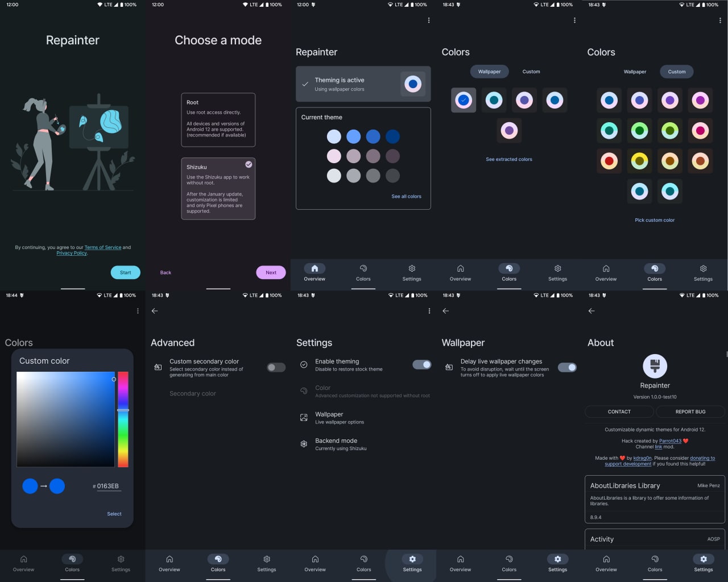The width and height of the screenshot is (728, 582).
Task: Open the overflow menu on the Repainter overview screen
Action: (x=429, y=20)
